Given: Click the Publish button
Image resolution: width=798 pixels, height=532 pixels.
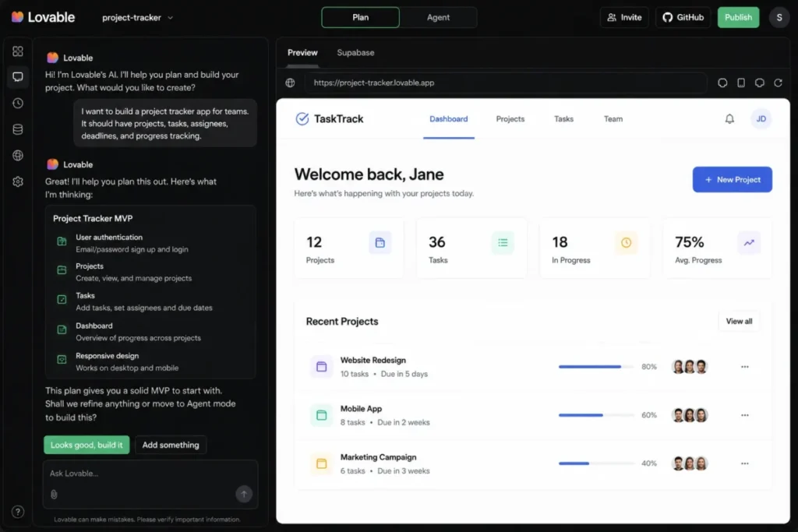Looking at the screenshot, I should 738,17.
